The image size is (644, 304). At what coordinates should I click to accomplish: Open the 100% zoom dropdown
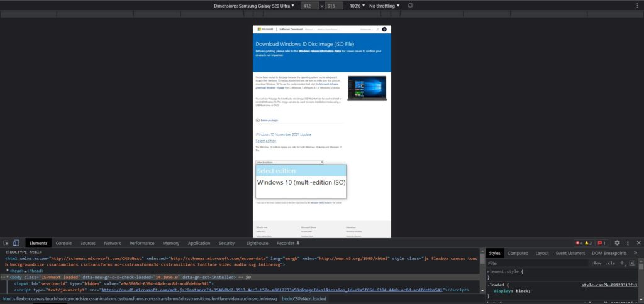tap(357, 6)
